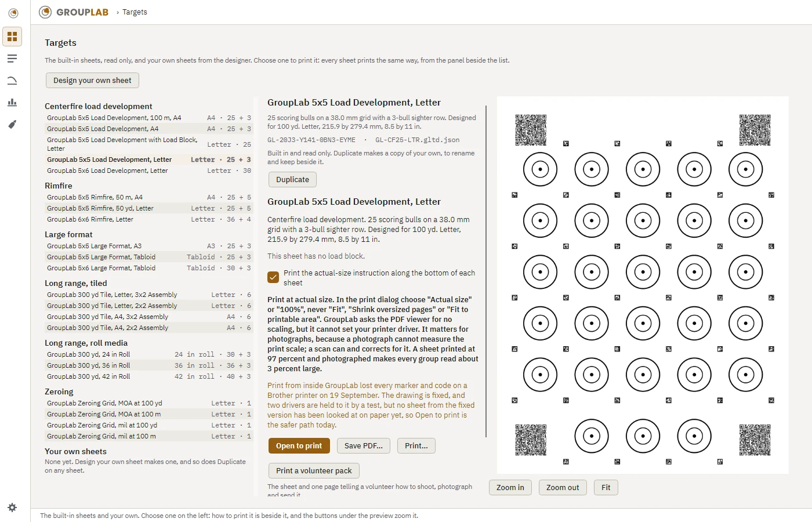812x522 pixels.
Task: Select 300 yd Tile, A4, 3x2 Assembly
Action: 149,317
